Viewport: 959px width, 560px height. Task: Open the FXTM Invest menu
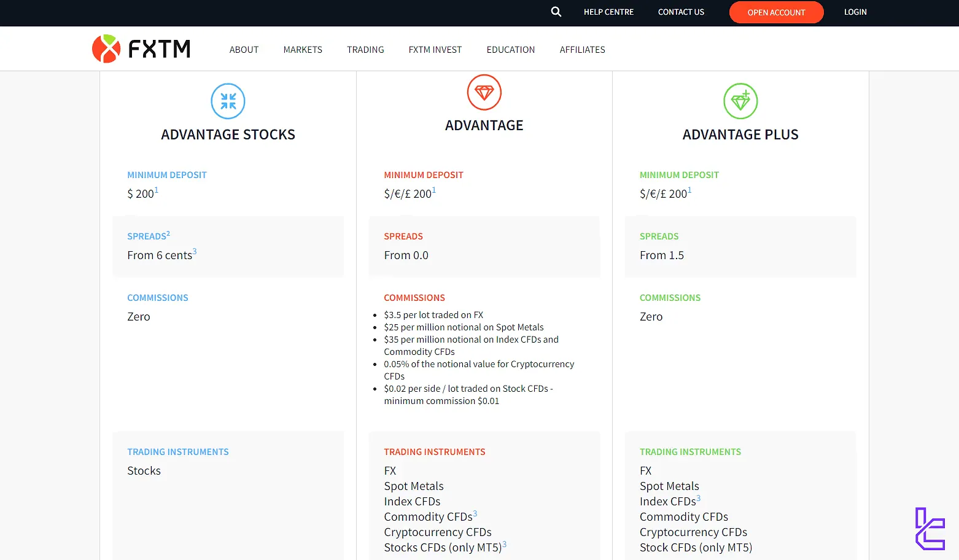tap(435, 50)
